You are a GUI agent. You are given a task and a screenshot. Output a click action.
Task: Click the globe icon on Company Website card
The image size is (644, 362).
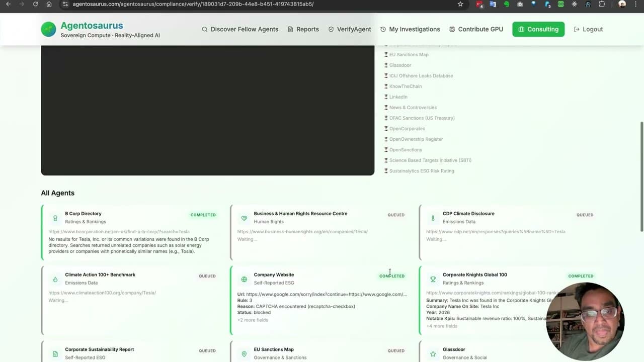click(x=244, y=280)
